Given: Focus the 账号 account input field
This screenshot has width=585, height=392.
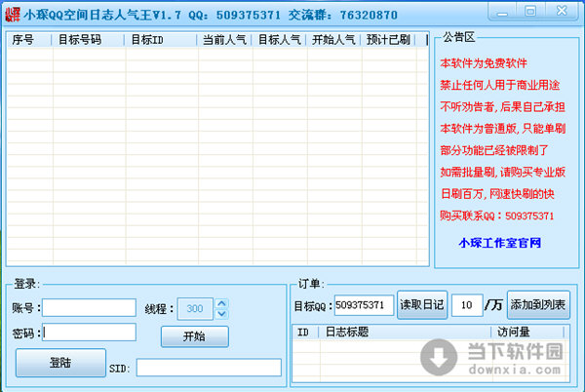Looking at the screenshot, I should click(x=89, y=308).
